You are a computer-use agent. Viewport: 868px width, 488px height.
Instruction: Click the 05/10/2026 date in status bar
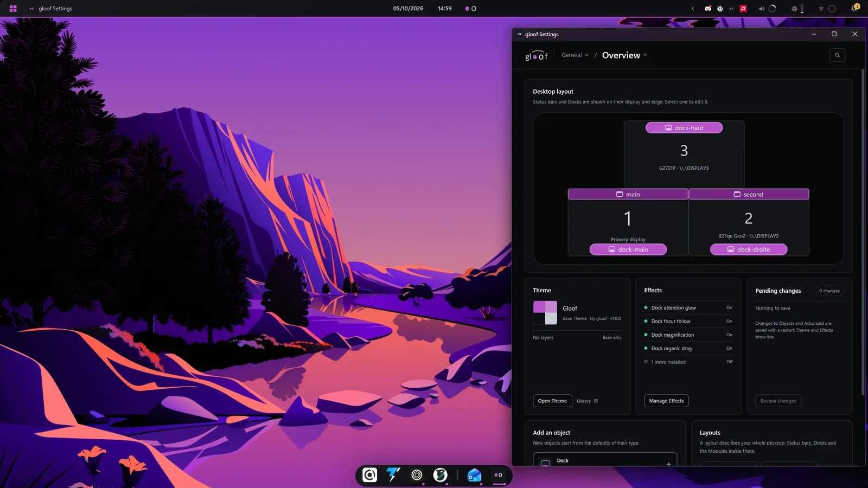[408, 9]
